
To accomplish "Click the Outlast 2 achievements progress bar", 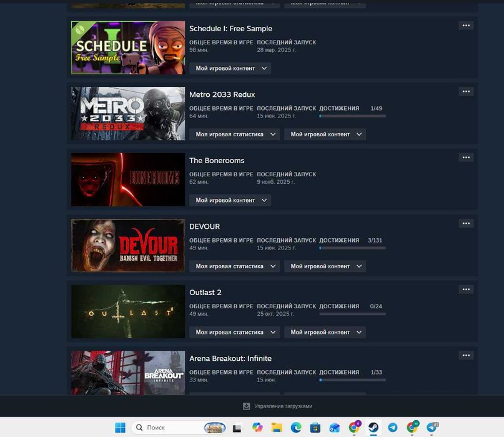I will click(352, 314).
